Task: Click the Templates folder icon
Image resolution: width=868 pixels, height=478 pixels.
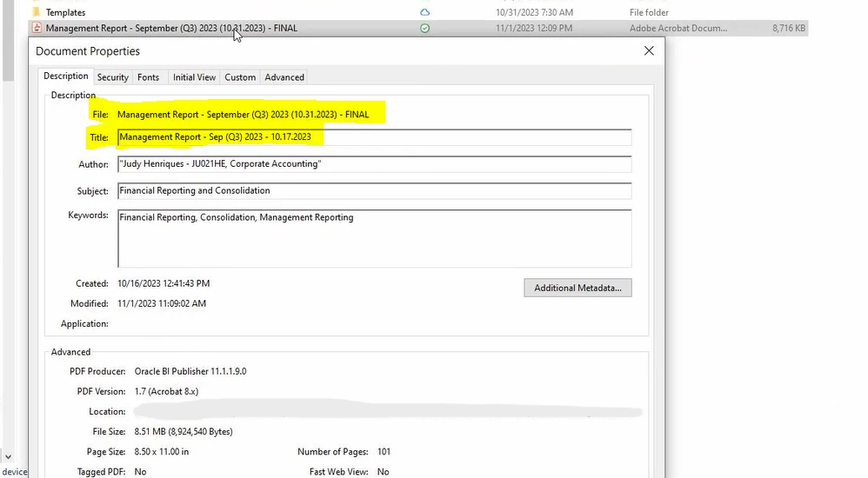Action: tap(37, 11)
